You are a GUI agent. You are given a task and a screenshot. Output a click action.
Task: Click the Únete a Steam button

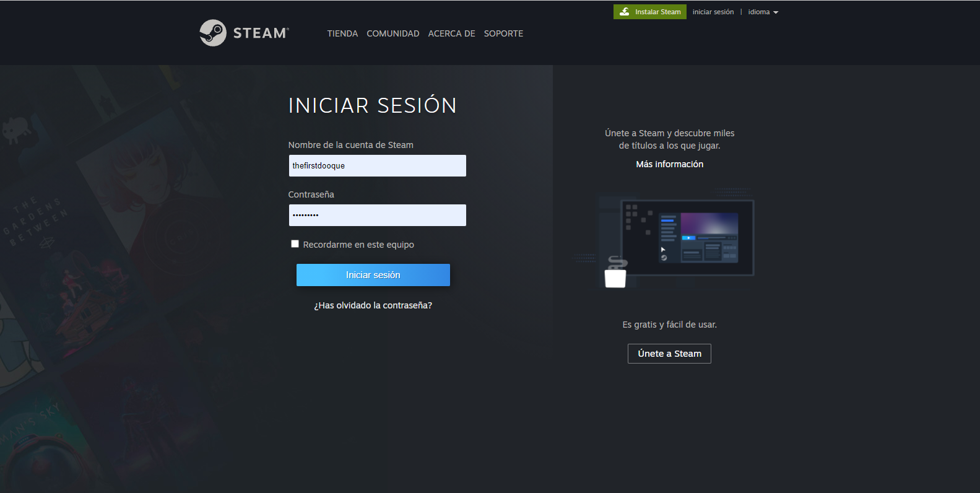[x=669, y=354]
